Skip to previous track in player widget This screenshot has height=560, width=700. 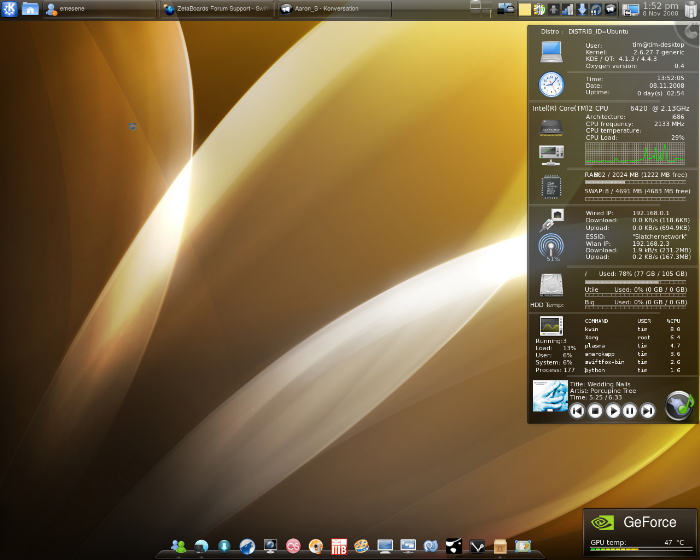[577, 410]
